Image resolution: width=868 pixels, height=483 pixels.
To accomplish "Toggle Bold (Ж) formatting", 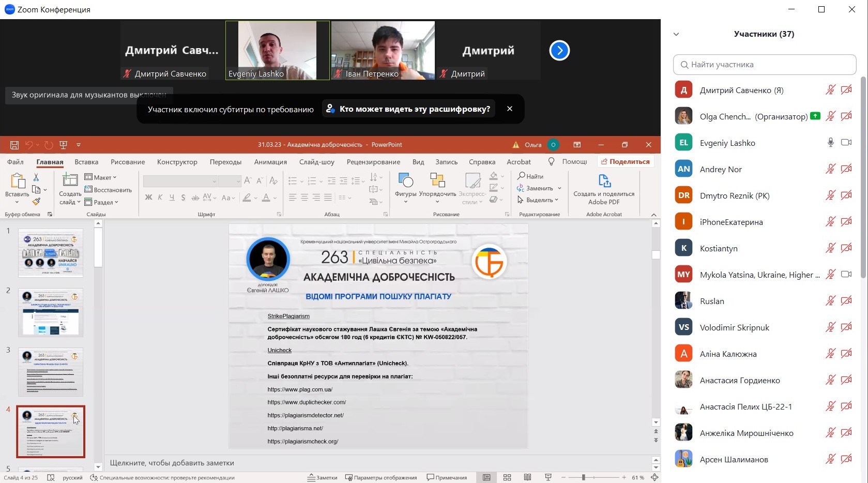I will [x=149, y=198].
